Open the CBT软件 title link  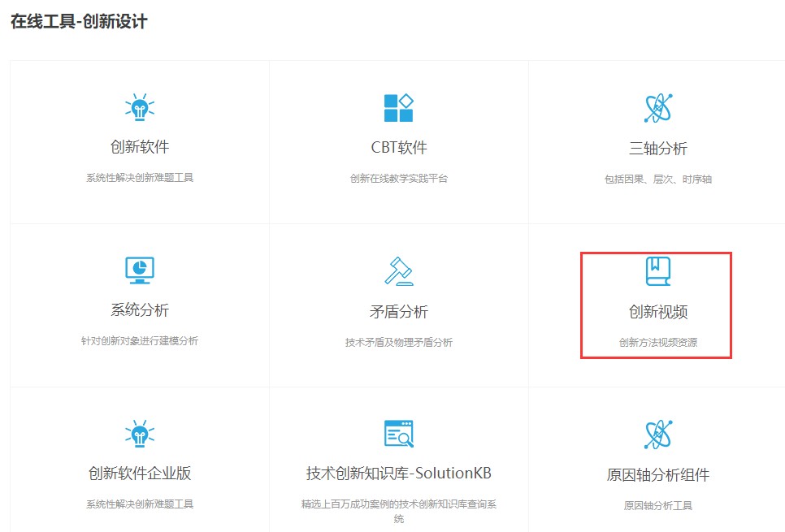tap(398, 148)
